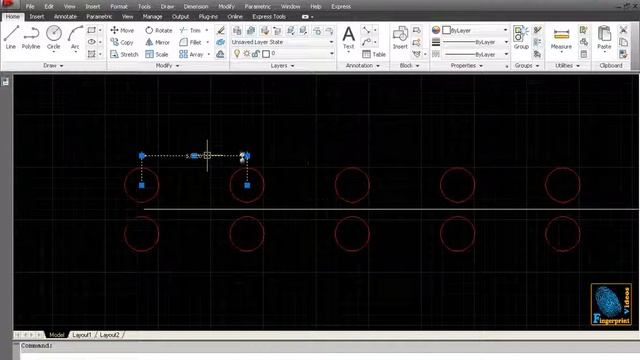Image resolution: width=640 pixels, height=360 pixels.
Task: Open the Insert block tool
Action: 400,37
